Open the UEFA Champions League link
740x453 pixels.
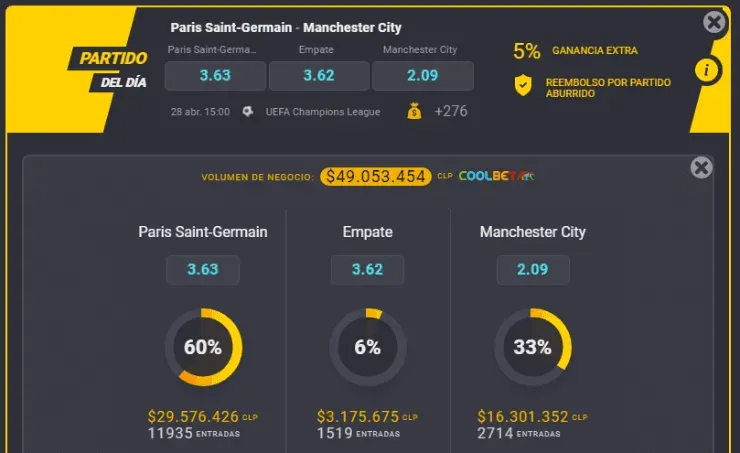click(322, 112)
